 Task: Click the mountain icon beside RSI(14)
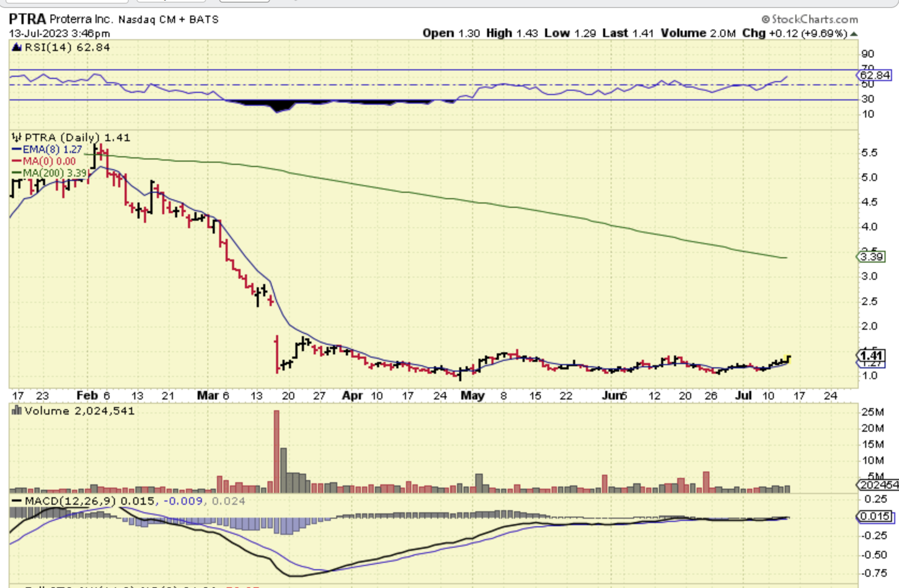17,47
